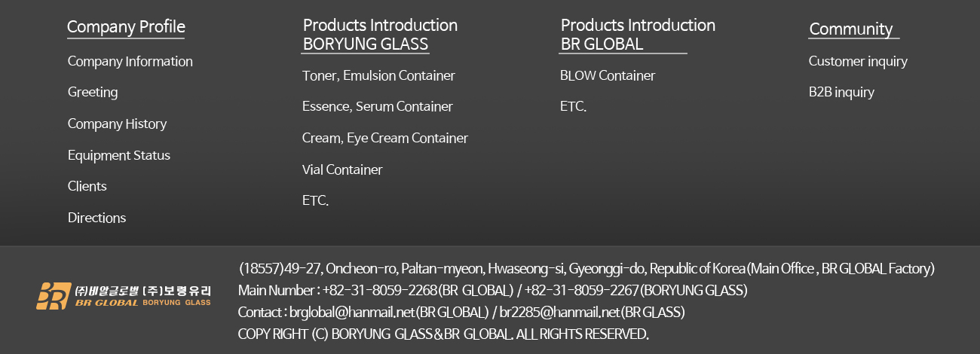Open the B2B inquiry page
This screenshot has width=980, height=354.
(841, 93)
